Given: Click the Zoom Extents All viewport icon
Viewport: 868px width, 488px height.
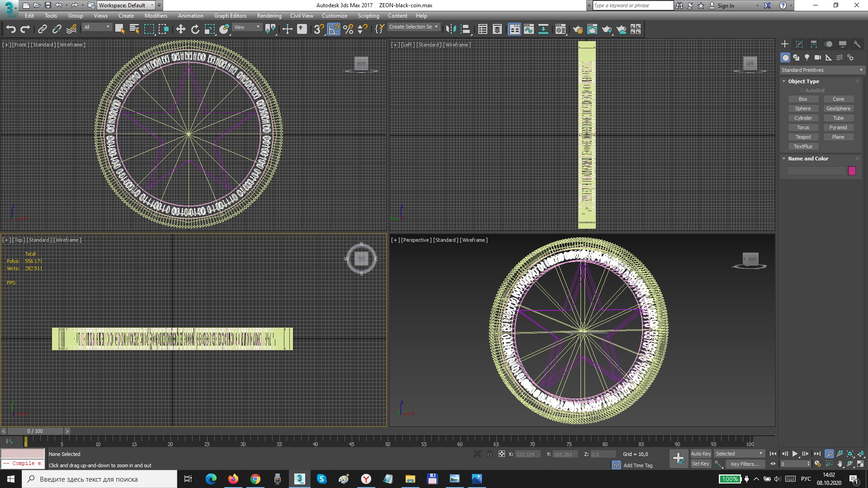Looking at the screenshot, I should point(861,454).
